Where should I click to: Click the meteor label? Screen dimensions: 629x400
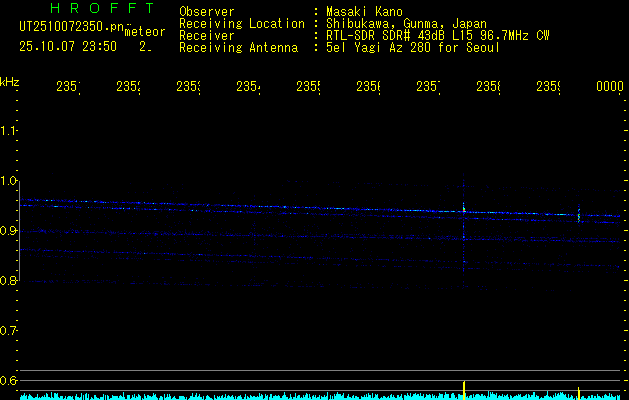point(144,33)
